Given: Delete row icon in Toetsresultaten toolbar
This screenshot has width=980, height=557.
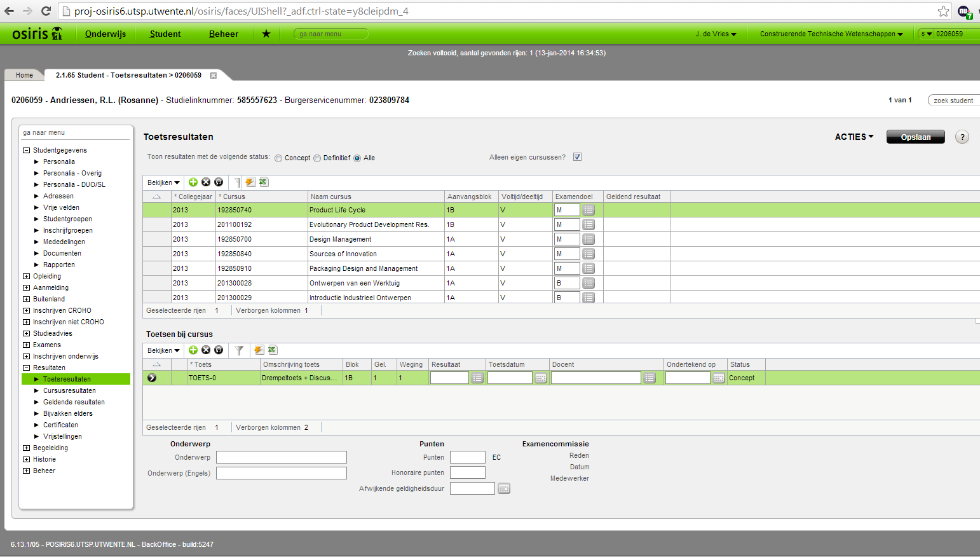Looking at the screenshot, I should coord(206,182).
